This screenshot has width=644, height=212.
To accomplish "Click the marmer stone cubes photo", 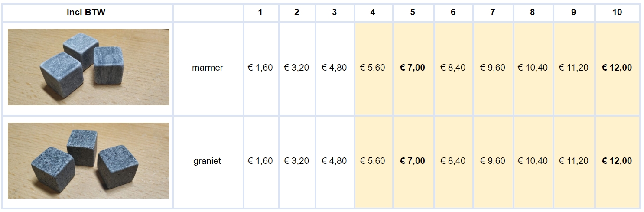I will coord(88,67).
